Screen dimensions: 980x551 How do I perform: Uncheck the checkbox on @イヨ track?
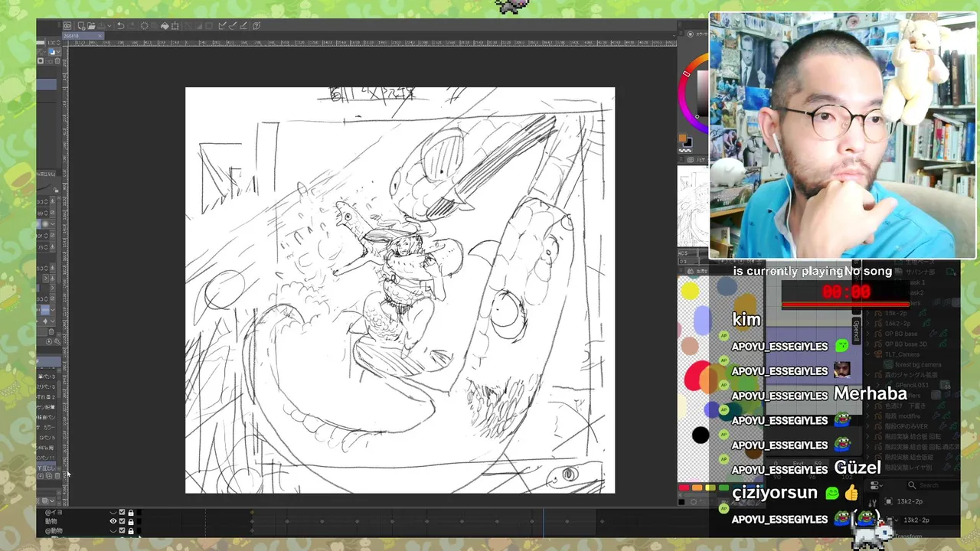point(122,512)
